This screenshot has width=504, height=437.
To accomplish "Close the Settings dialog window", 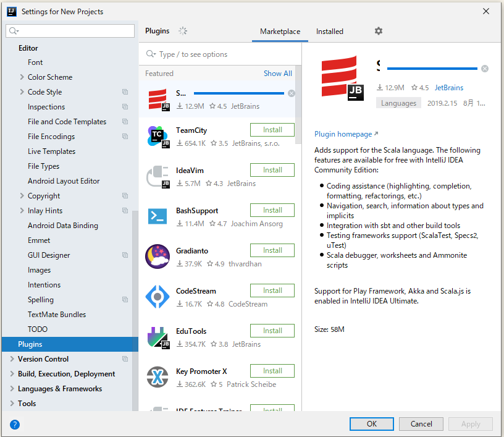I will [x=486, y=12].
